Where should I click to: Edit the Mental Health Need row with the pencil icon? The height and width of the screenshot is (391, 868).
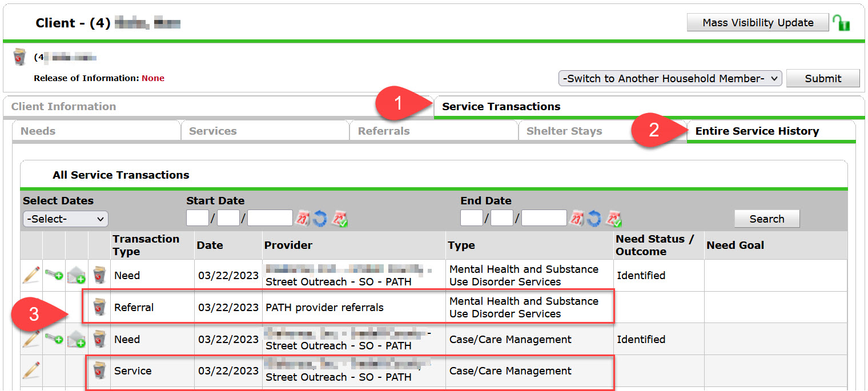(x=31, y=275)
